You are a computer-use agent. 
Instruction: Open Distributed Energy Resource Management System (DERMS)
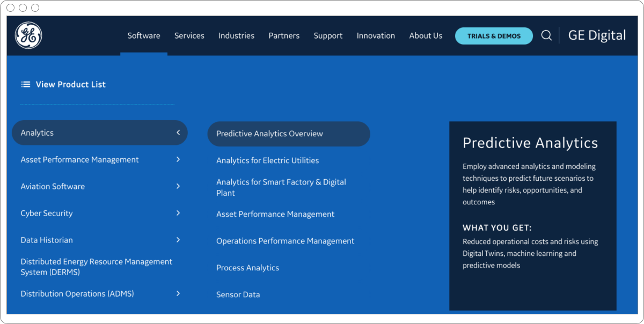[x=97, y=267]
